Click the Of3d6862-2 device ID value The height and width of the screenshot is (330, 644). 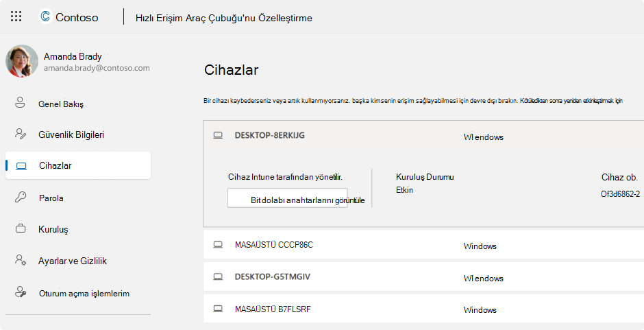tap(620, 194)
